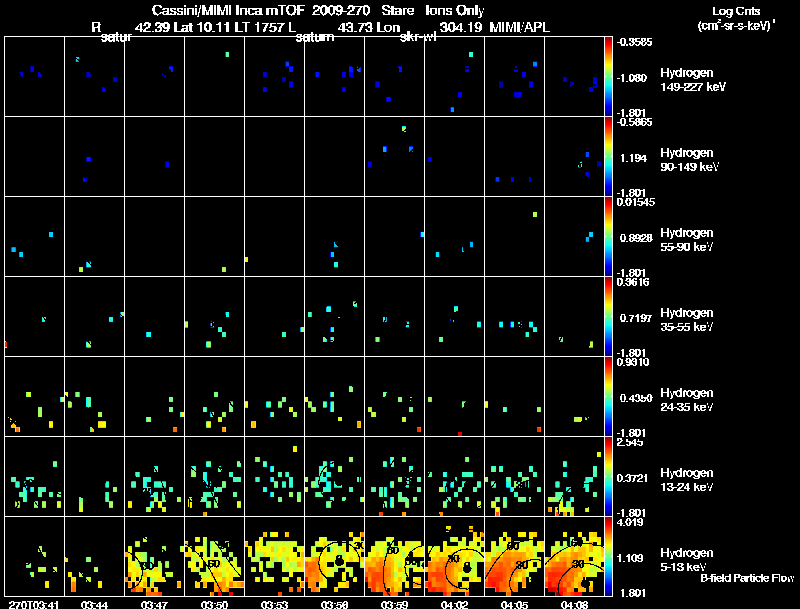The width and height of the screenshot is (800, 609).
Task: Click the color bar beside Hydrogen 55-90 keV
Action: point(608,237)
